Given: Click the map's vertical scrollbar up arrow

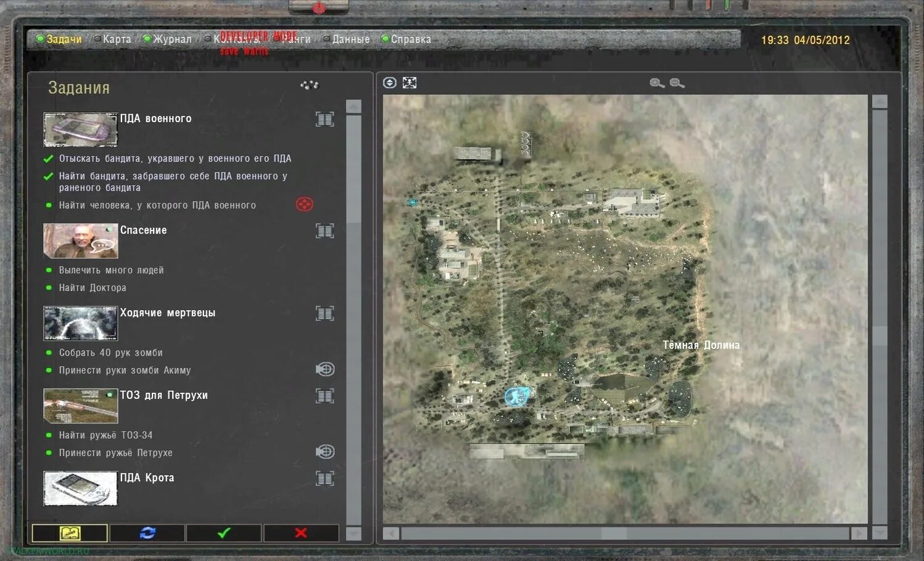Looking at the screenshot, I should pyautogui.click(x=880, y=102).
